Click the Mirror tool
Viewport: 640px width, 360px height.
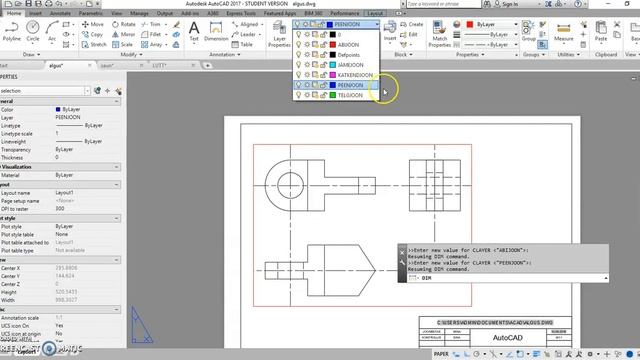pos(124,35)
